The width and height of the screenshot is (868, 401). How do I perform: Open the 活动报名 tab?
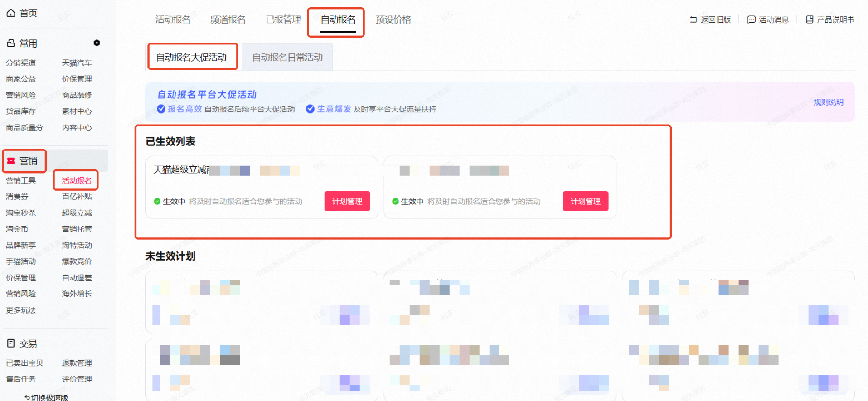(173, 19)
